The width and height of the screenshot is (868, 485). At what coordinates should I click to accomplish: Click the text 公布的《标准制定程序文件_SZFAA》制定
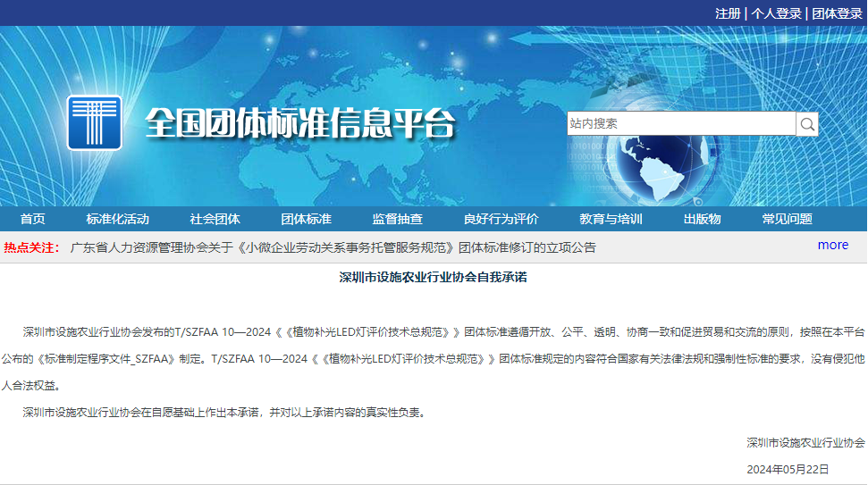click(x=104, y=359)
